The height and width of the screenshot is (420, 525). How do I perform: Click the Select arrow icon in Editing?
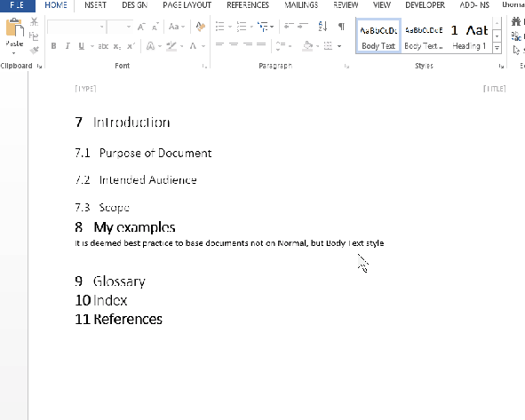click(x=516, y=51)
